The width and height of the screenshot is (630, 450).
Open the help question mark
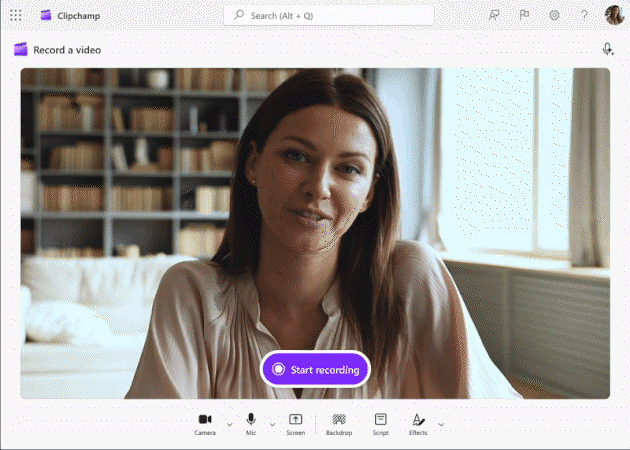pos(584,15)
